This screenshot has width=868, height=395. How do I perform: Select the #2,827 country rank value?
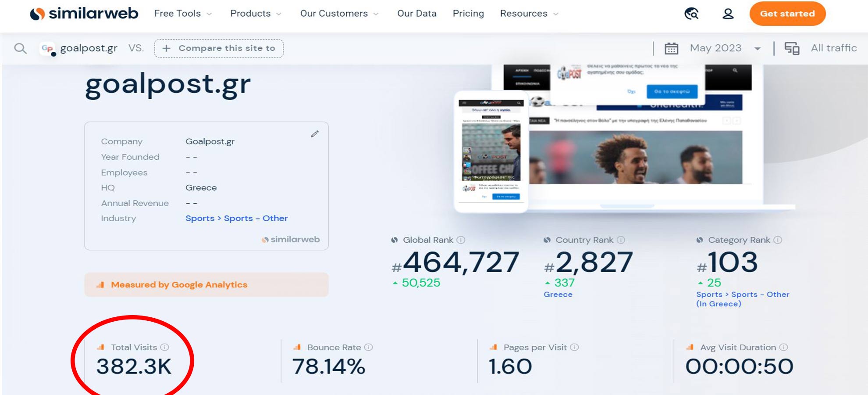[588, 262]
